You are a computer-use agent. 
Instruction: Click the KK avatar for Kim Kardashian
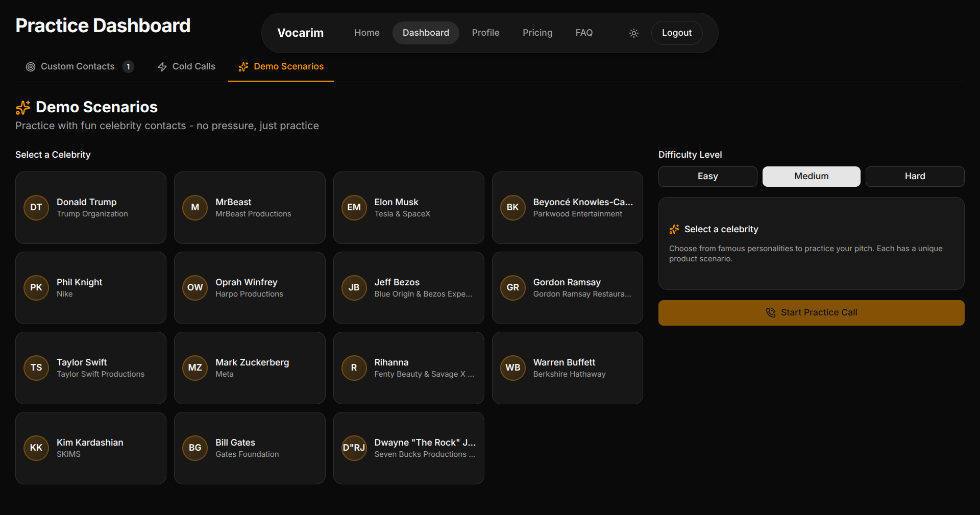[36, 448]
